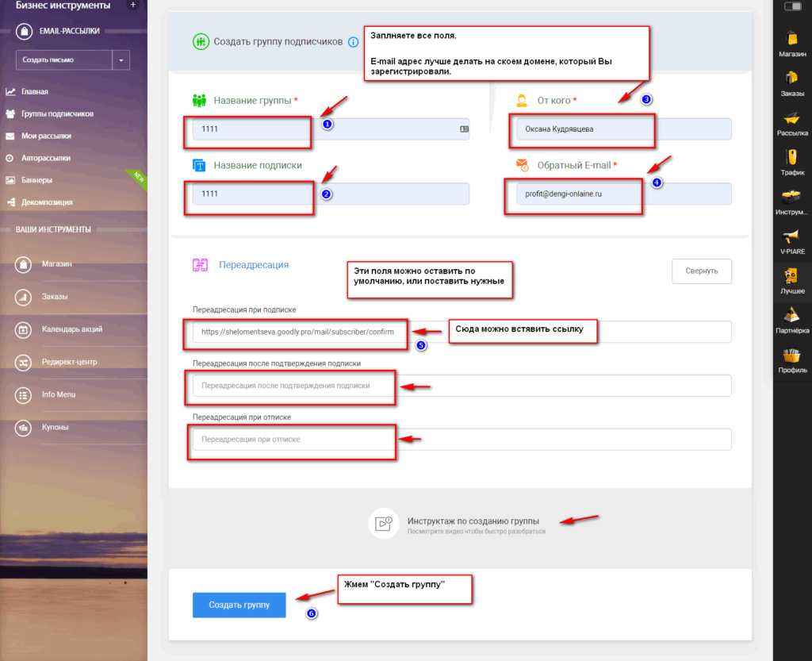Click the Создать группу button
The height and width of the screenshot is (661, 812).
point(239,605)
